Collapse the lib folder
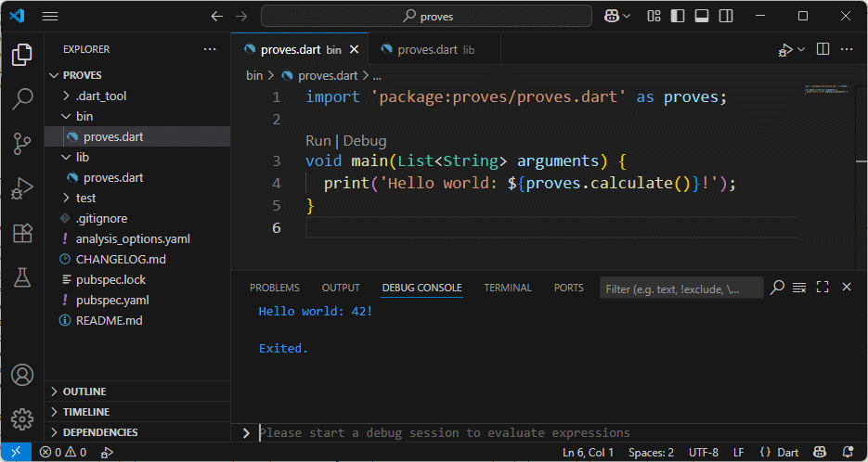 click(136, 157)
